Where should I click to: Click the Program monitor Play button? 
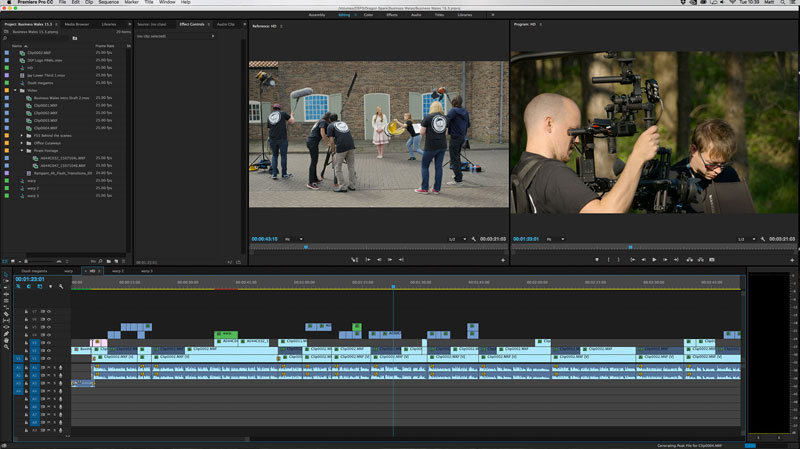pos(654,259)
